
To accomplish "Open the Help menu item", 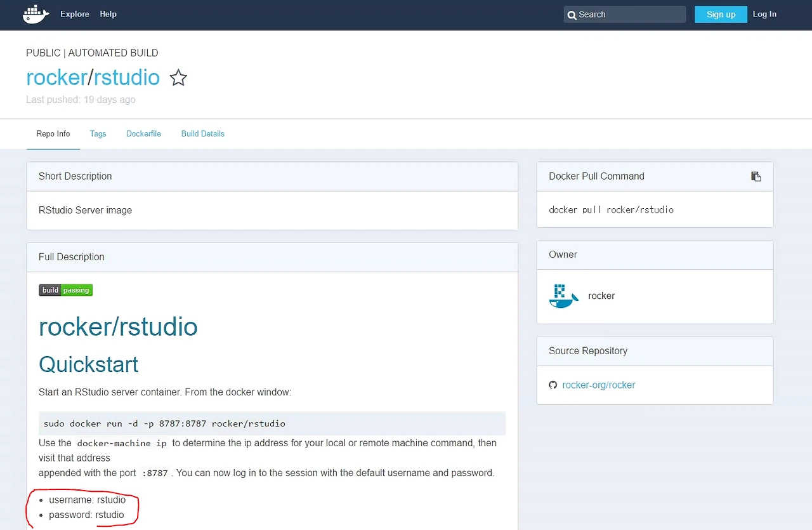I will tap(108, 14).
